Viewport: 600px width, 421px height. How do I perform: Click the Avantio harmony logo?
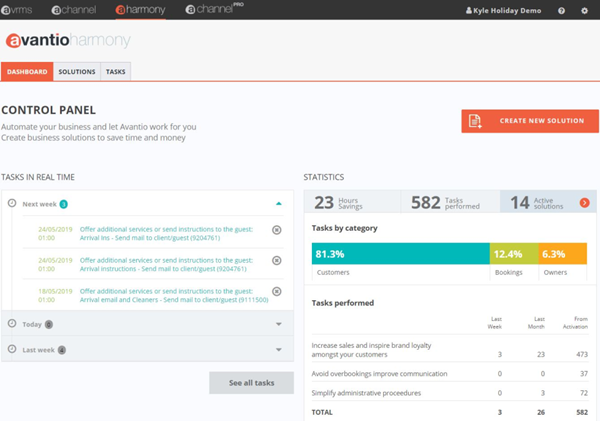point(68,40)
